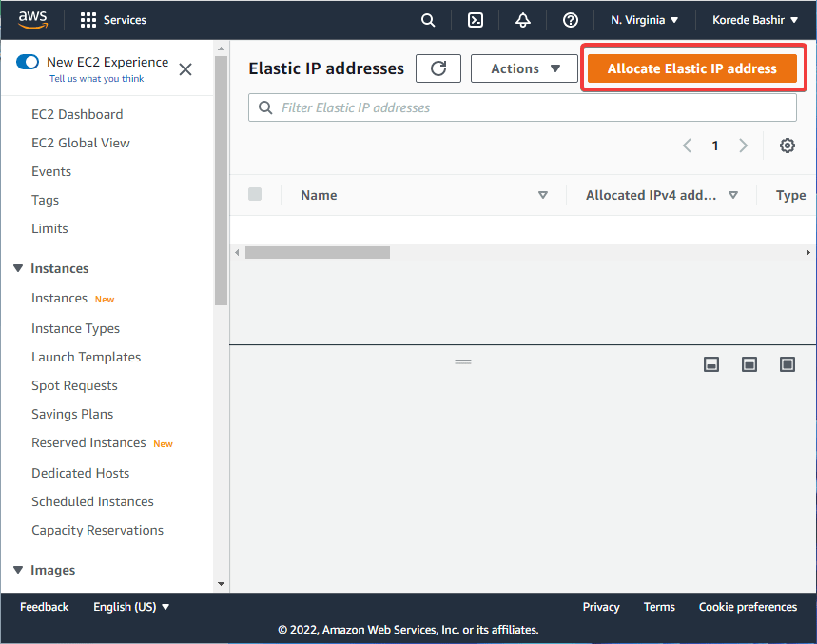Open EC2 Dashboard in sidebar
817x644 pixels.
77,115
